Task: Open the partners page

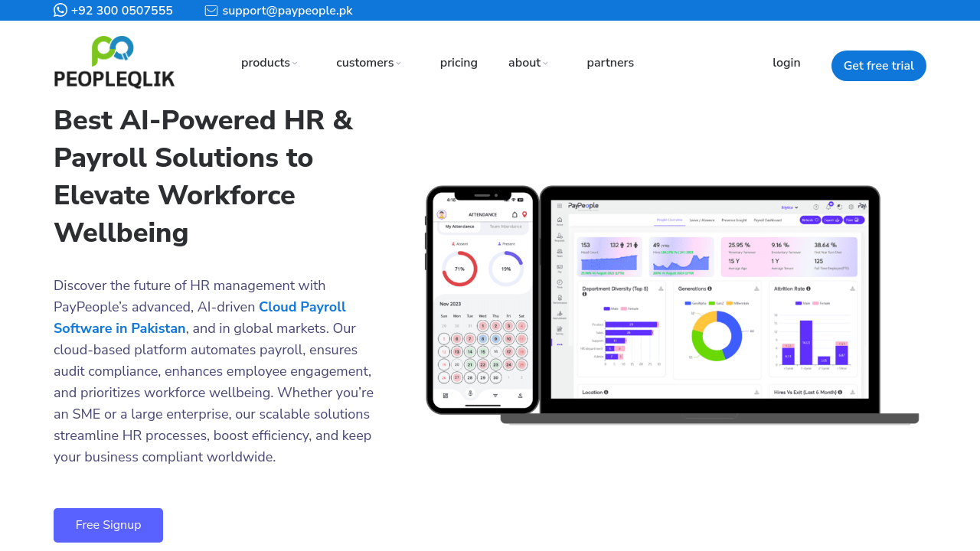Action: coord(610,63)
